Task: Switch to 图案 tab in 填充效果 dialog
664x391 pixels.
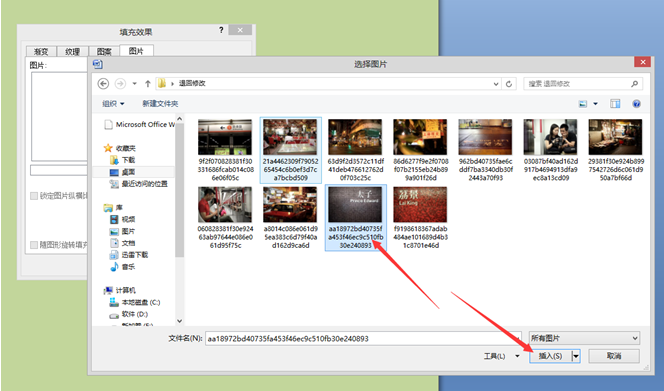Action: point(104,52)
